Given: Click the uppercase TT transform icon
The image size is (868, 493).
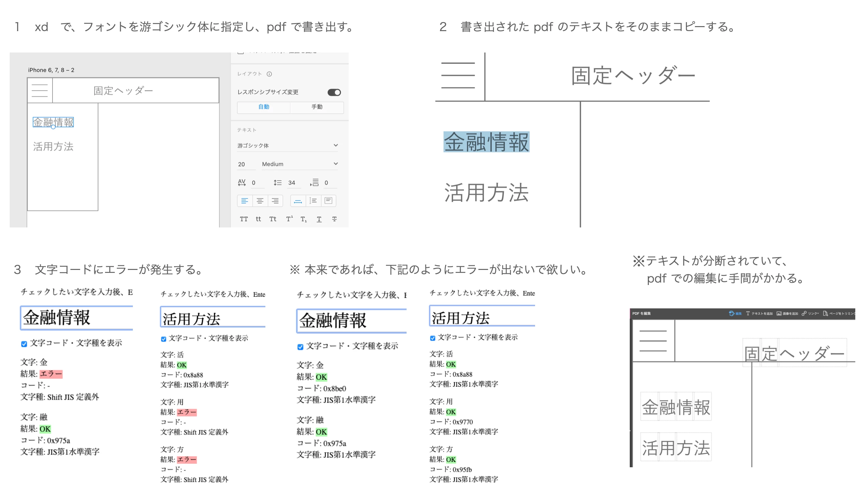Looking at the screenshot, I should pos(244,219).
